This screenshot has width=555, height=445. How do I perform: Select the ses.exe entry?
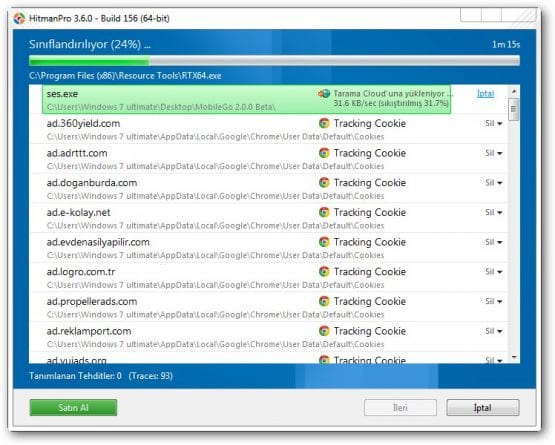pos(246,99)
